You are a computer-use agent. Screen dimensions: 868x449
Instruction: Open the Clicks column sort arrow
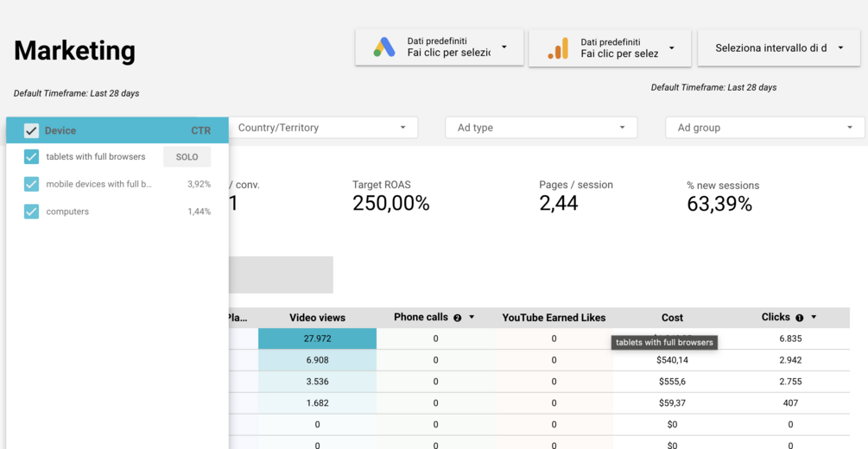pyautogui.click(x=814, y=317)
